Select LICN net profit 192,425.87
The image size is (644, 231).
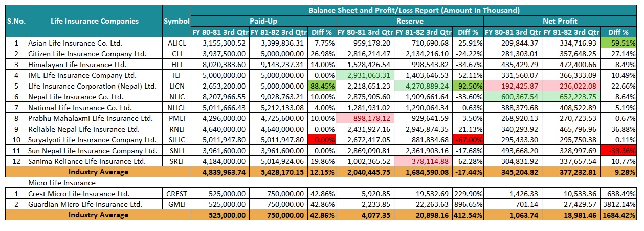[513, 86]
